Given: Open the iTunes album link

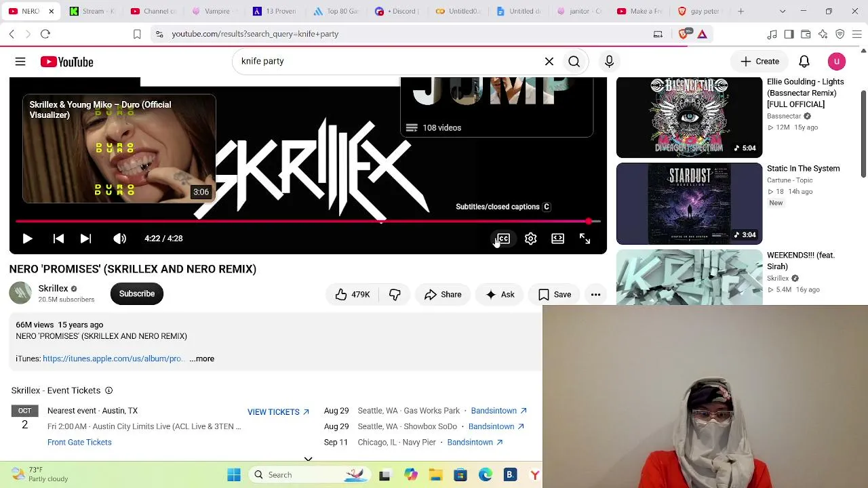Looking at the screenshot, I should (113, 359).
